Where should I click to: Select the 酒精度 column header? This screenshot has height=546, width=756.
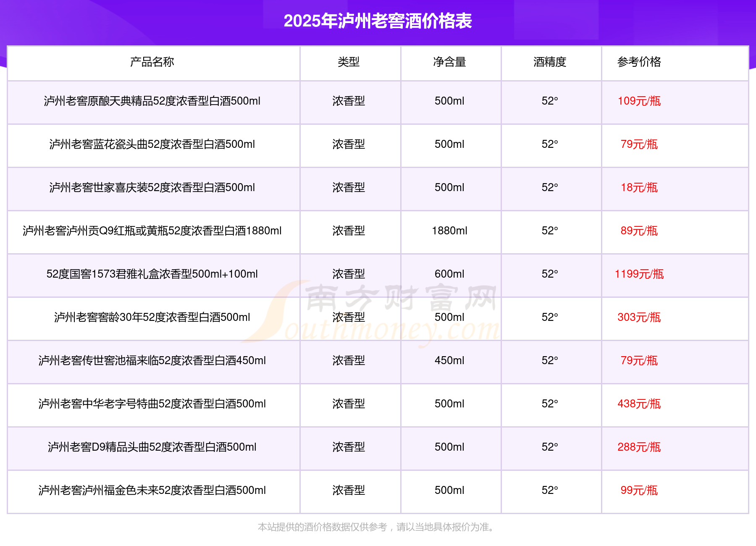click(550, 62)
